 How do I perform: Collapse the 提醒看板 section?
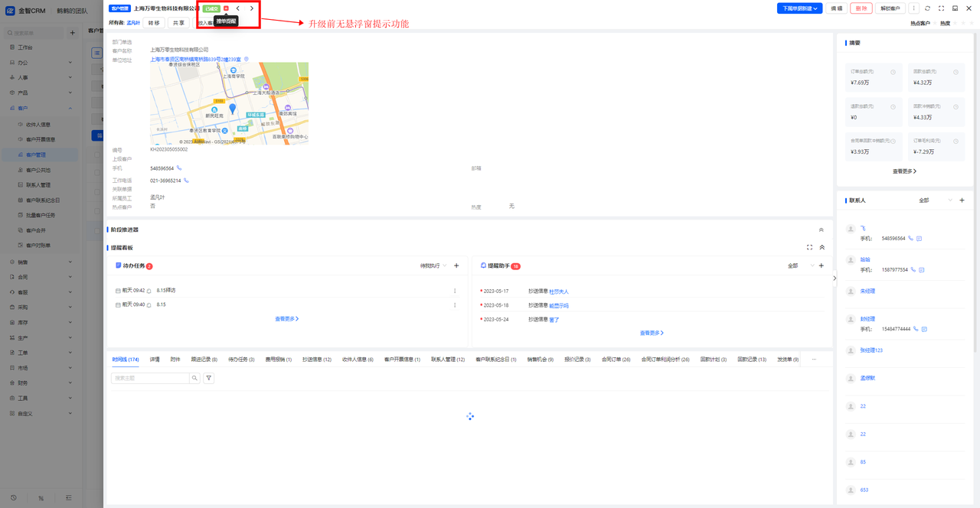[x=822, y=247]
